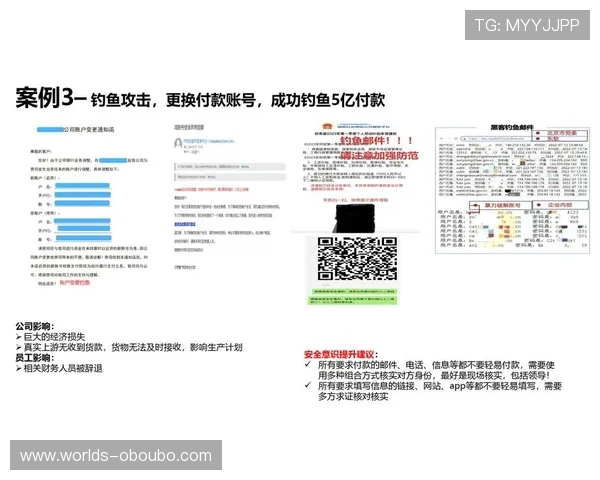Click the QR code image

[x=357, y=259]
